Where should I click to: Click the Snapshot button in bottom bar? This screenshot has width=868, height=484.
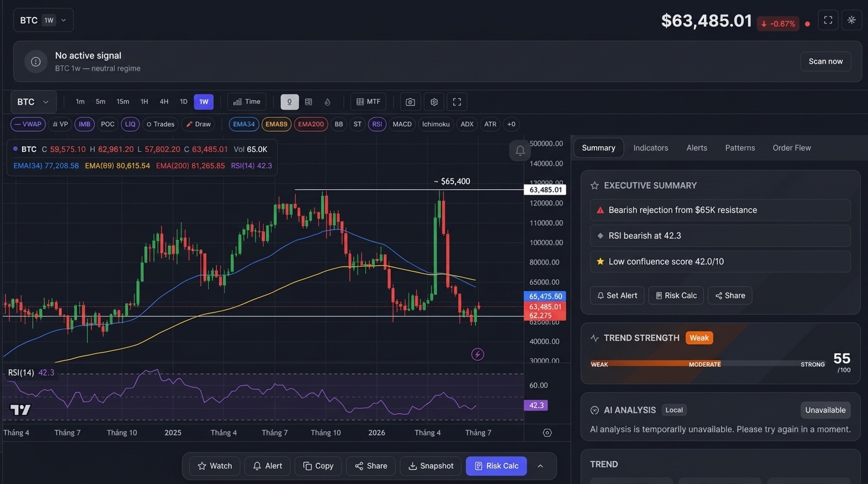click(431, 466)
